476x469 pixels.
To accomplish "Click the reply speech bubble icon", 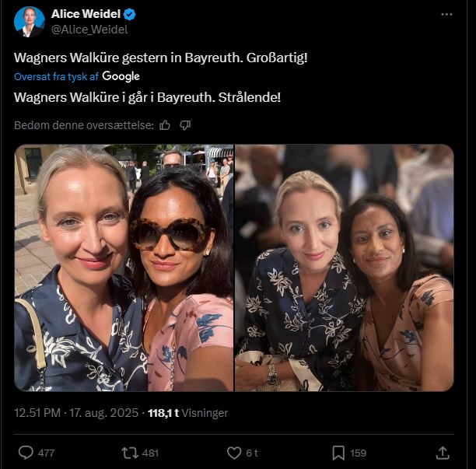I will tap(26, 452).
